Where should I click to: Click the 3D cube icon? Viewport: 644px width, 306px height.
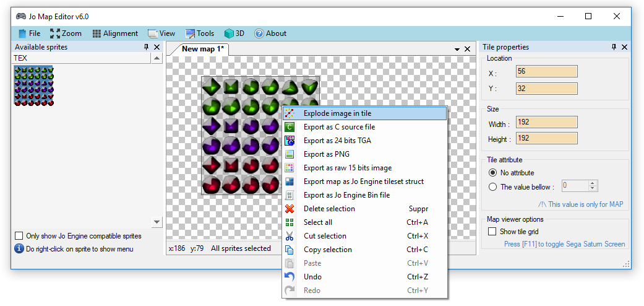click(229, 33)
